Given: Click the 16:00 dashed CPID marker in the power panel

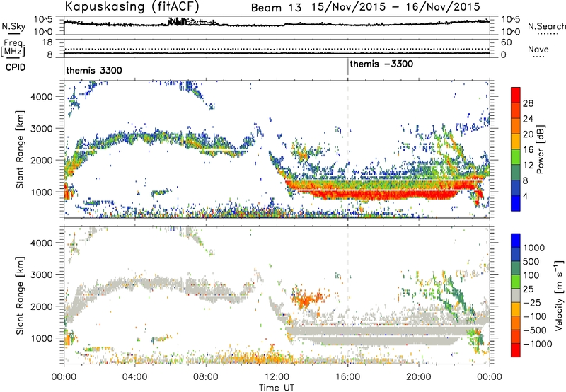Looking at the screenshot, I should [x=348, y=149].
